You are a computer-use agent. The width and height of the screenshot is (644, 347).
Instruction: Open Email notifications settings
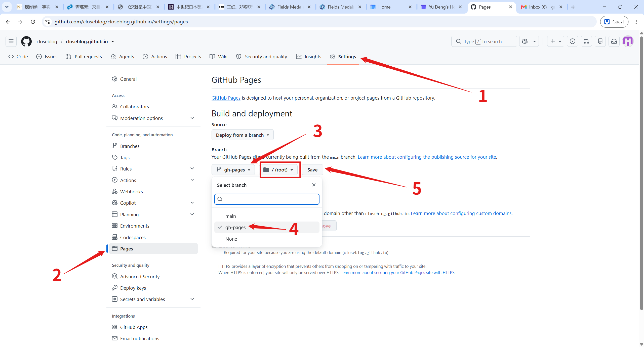(x=153, y=338)
